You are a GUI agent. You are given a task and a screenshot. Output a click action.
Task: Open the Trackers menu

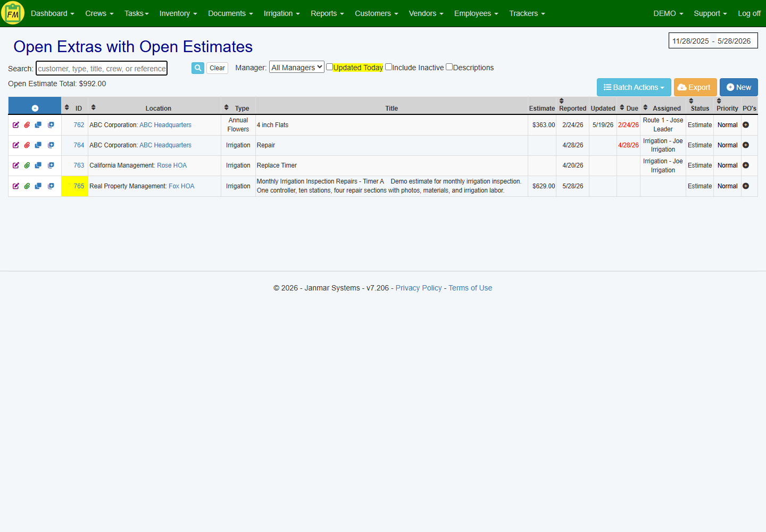527,13
